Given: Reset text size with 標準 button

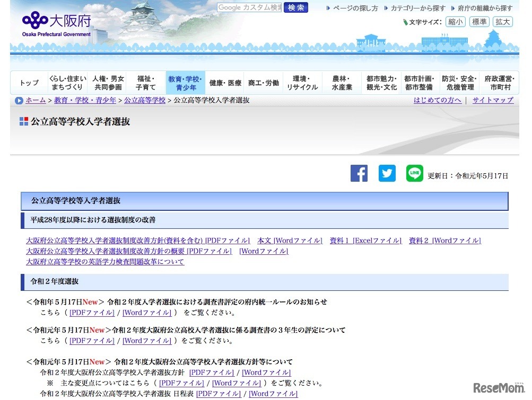Looking at the screenshot, I should pyautogui.click(x=479, y=22).
